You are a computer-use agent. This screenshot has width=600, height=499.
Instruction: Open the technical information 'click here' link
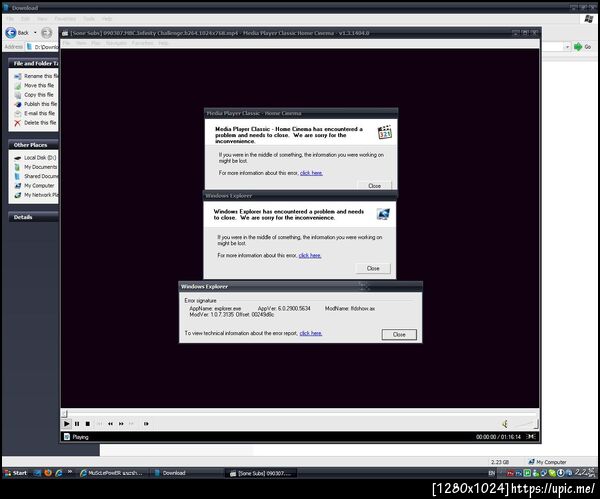click(x=310, y=333)
